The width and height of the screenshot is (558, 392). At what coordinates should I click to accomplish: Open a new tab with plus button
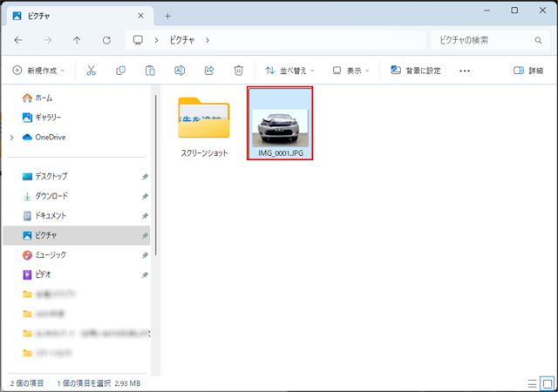click(168, 16)
